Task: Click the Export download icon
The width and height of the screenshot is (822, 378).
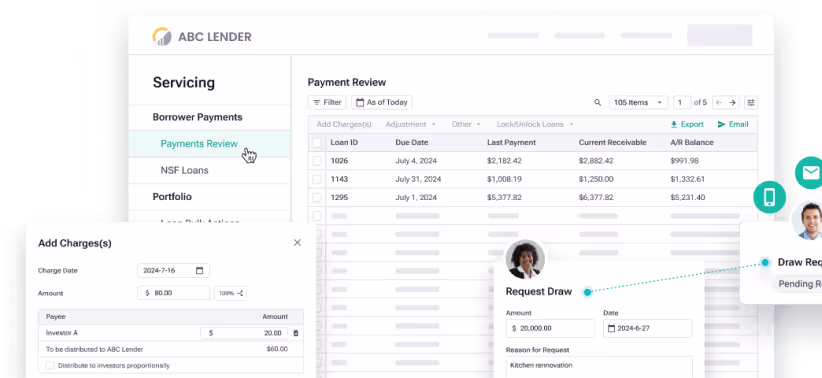Action: click(x=674, y=125)
